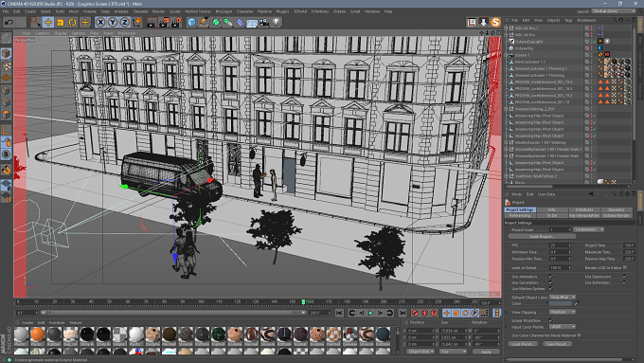The width and height of the screenshot is (644, 363).
Task: Switch to the Octane Render tab
Action: (x=617, y=215)
